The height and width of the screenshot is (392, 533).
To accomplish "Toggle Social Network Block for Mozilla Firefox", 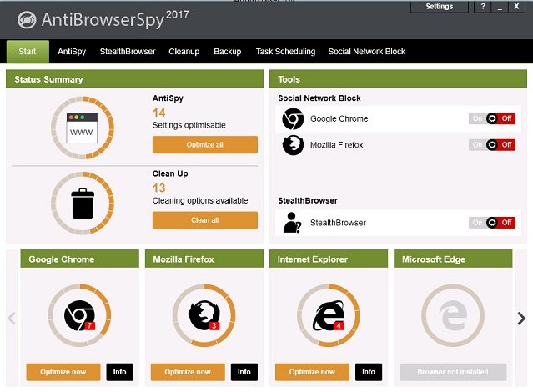I will click(492, 145).
